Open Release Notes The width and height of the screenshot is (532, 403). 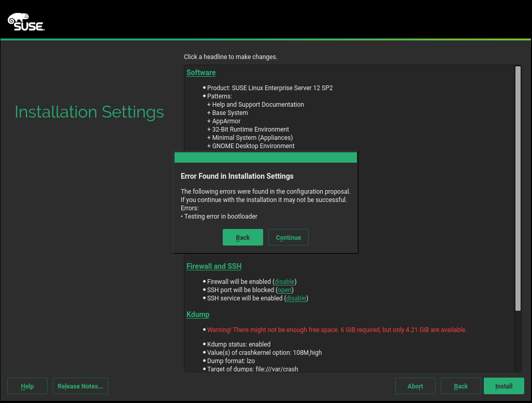80,386
